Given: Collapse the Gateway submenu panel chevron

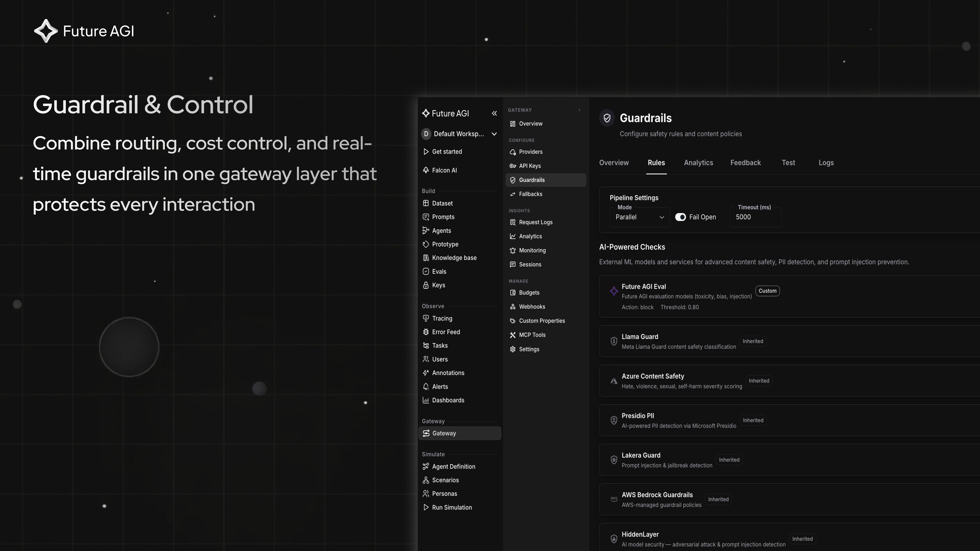Looking at the screenshot, I should 579,110.
